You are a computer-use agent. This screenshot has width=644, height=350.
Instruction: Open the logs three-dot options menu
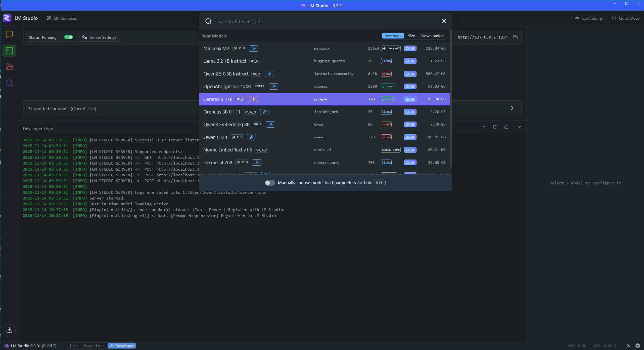pos(483,127)
